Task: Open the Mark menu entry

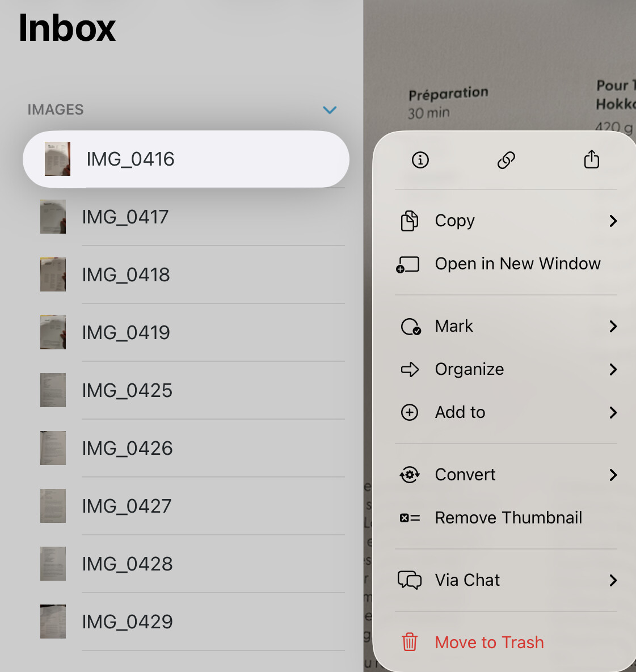Action: click(x=506, y=327)
